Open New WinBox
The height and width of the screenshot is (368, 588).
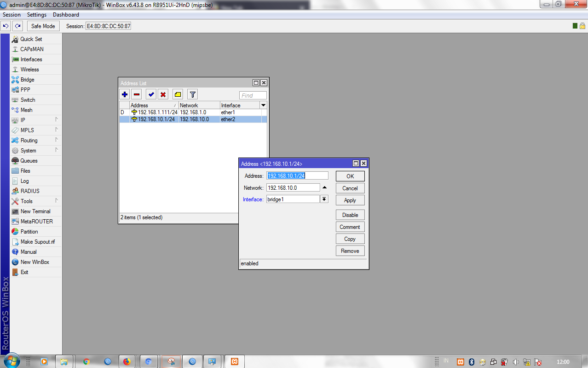(36, 262)
